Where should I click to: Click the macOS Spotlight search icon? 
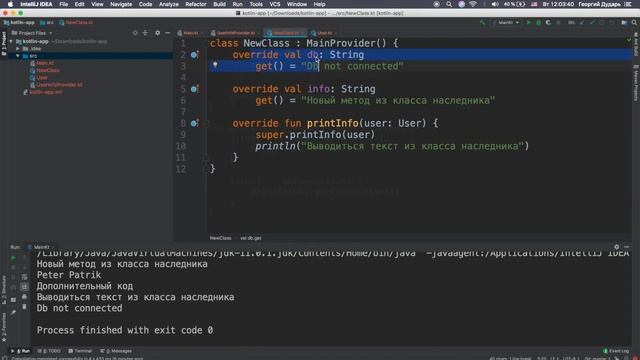point(449,4)
